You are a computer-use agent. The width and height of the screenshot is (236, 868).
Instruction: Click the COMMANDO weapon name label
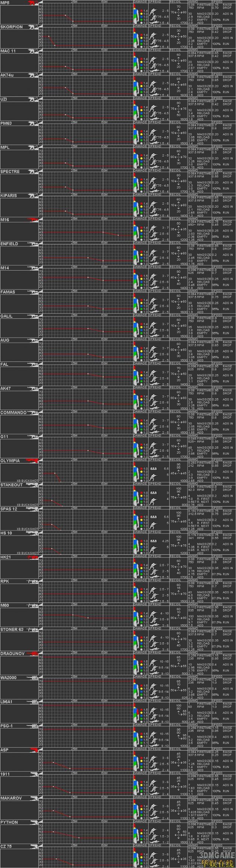point(13,413)
